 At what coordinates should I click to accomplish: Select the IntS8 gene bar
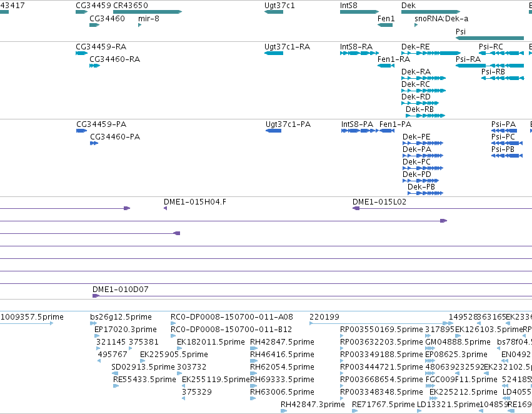click(359, 12)
